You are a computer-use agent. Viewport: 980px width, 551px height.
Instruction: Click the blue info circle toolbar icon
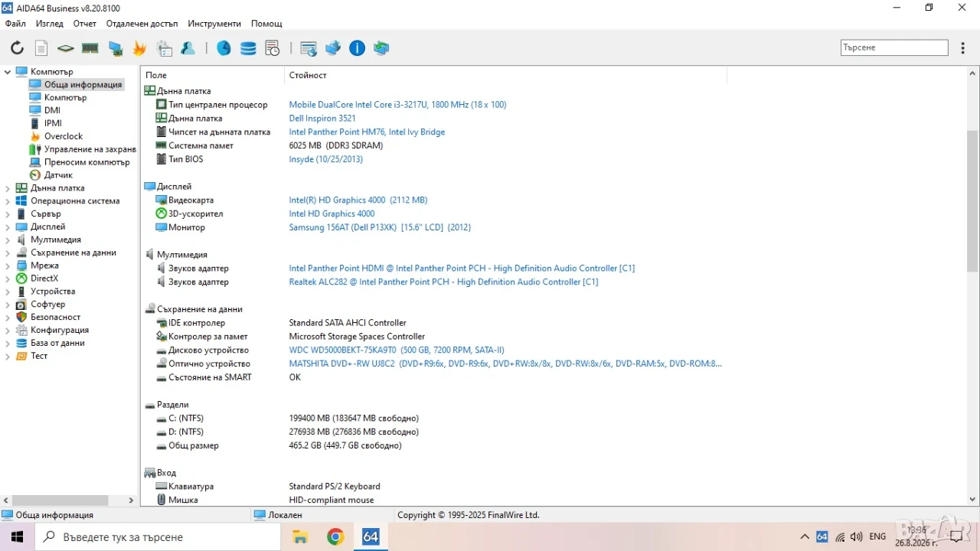357,48
